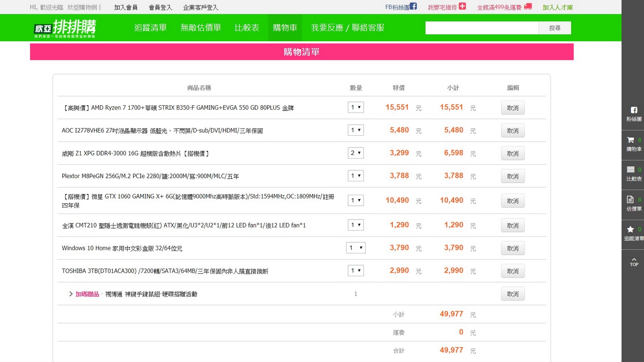Click product name TOSHIBA 3TB(DT01ACA300)
The height and width of the screenshot is (362, 644).
(x=165, y=271)
